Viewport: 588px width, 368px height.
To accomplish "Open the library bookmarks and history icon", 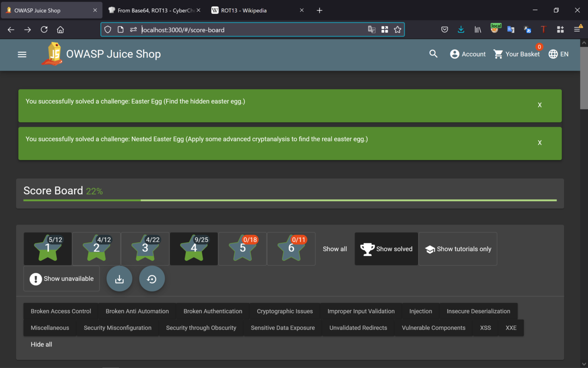I will point(478,29).
